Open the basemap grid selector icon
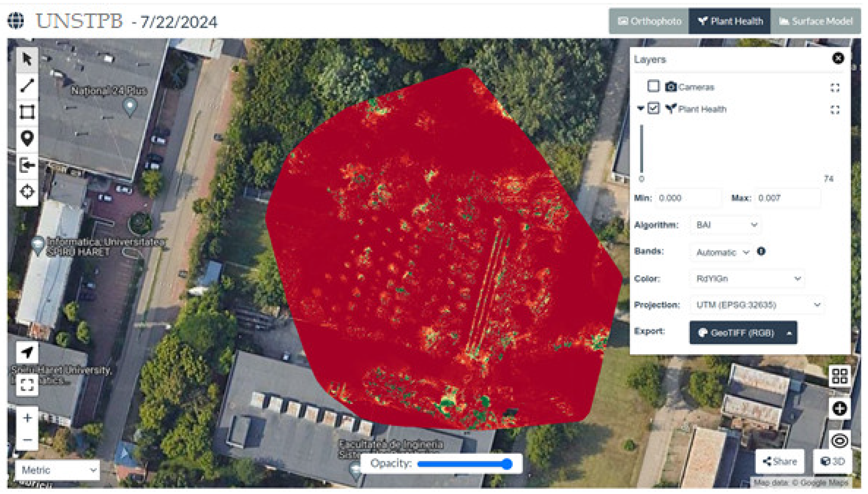 point(840,376)
